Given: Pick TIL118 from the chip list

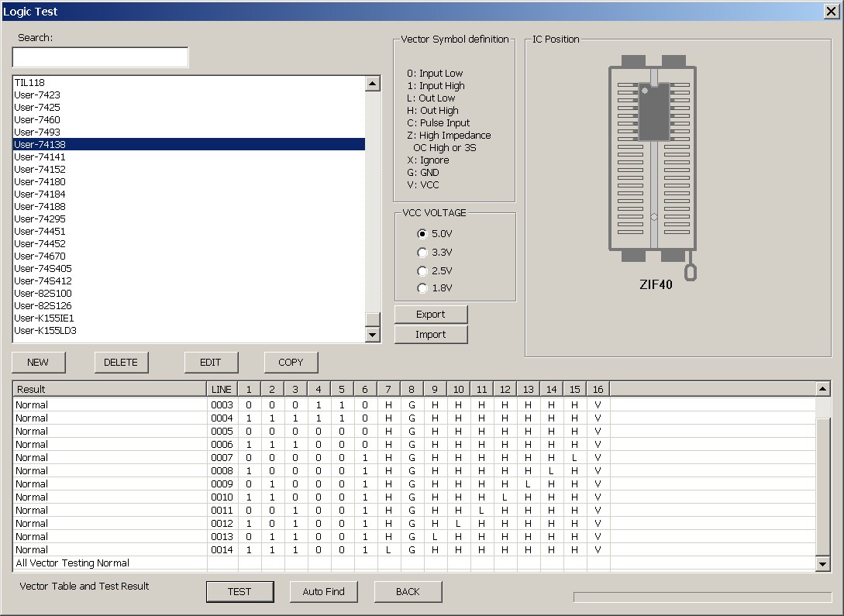Looking at the screenshot, I should (30, 82).
